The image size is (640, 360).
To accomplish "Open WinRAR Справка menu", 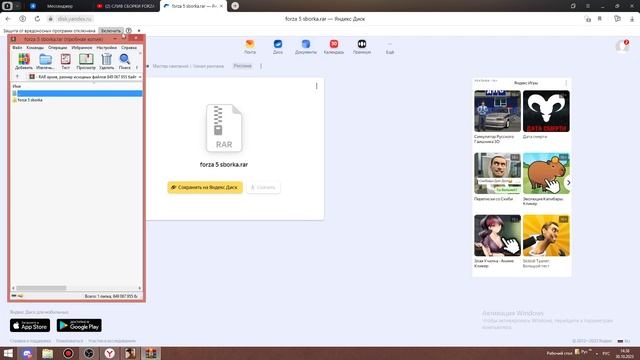I will (129, 48).
